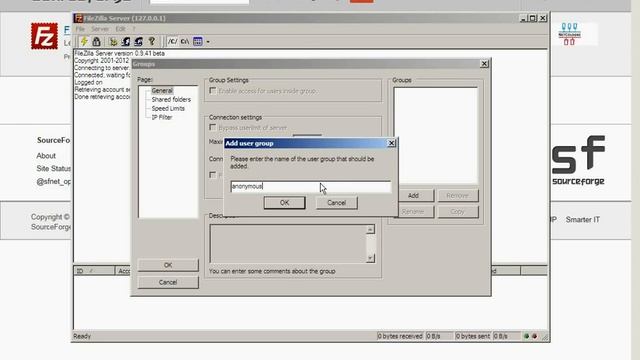Click the ID column header
The image size is (640, 360).
[x=94, y=271]
